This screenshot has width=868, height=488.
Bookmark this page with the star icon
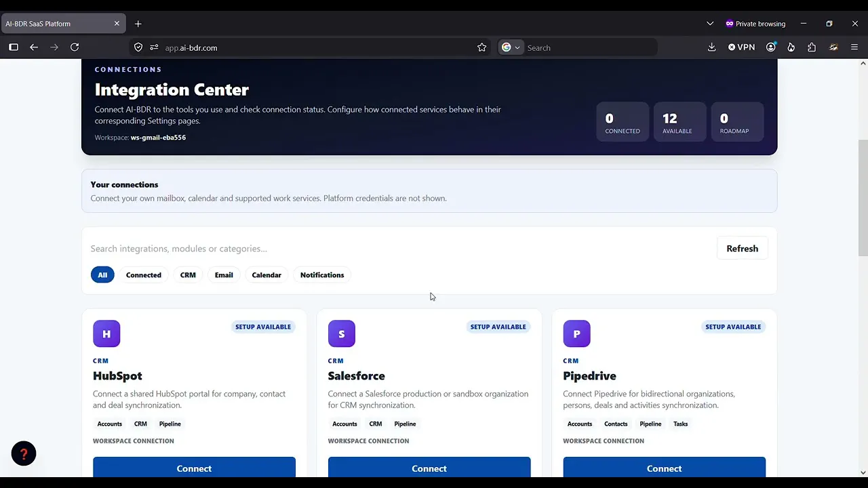481,47
